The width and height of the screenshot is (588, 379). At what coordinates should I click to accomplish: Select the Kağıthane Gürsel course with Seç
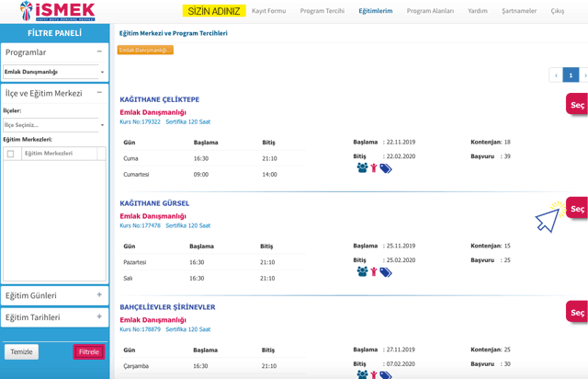pyautogui.click(x=577, y=209)
